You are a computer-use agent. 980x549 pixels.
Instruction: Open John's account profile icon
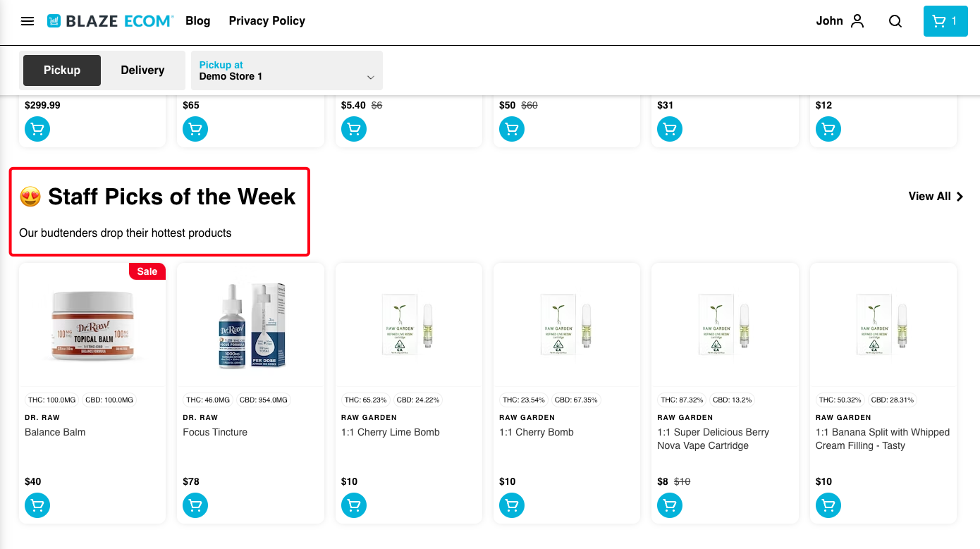[x=857, y=21]
